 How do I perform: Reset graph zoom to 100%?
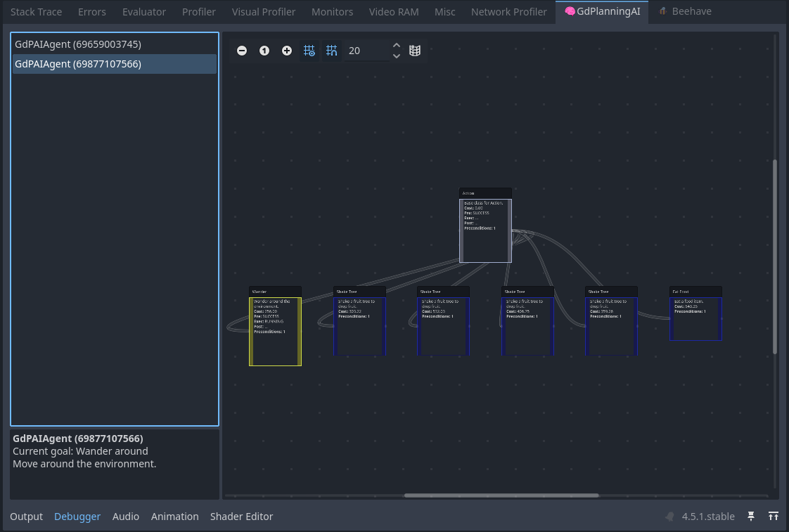(264, 51)
